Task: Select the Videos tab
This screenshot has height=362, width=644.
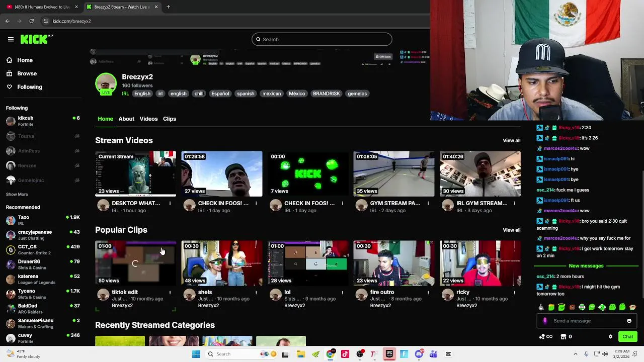Action: pyautogui.click(x=148, y=119)
